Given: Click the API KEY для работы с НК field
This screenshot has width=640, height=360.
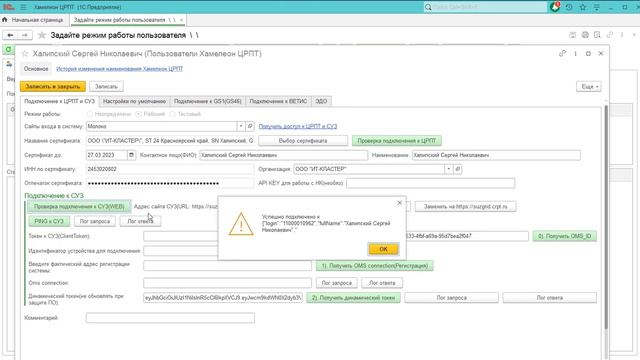Looking at the screenshot, I should (431, 183).
